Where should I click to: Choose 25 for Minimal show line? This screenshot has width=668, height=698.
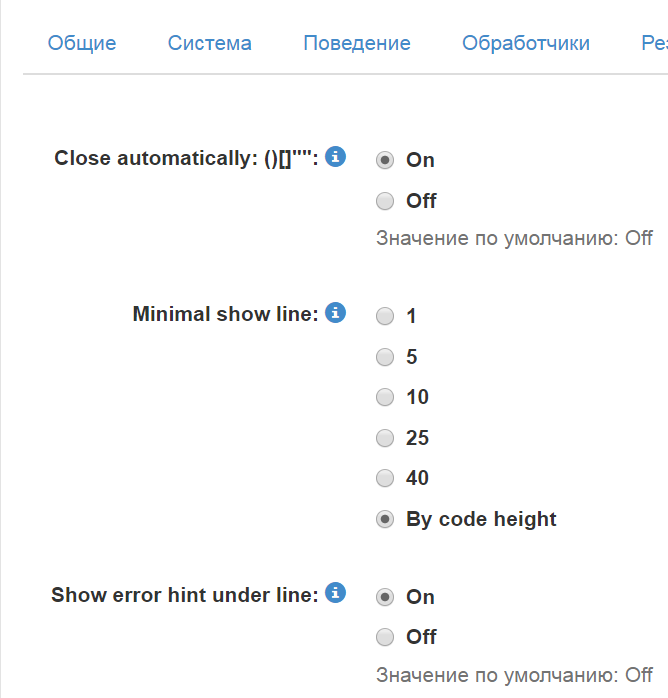click(x=385, y=438)
